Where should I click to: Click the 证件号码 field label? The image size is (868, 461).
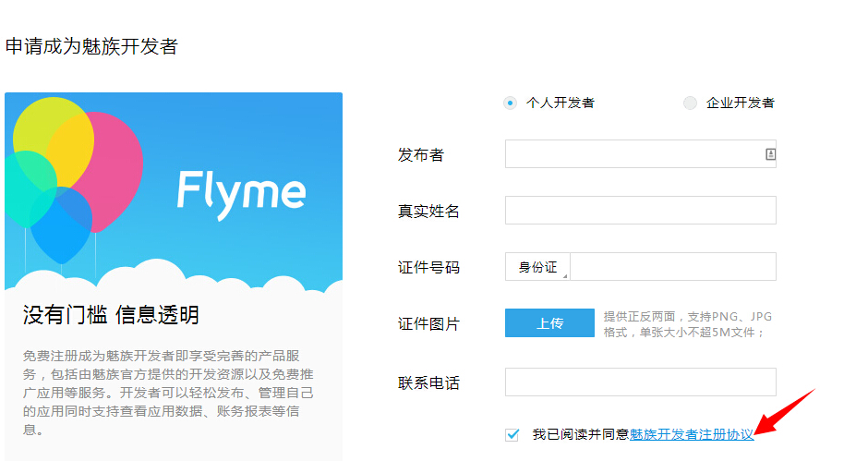click(428, 268)
